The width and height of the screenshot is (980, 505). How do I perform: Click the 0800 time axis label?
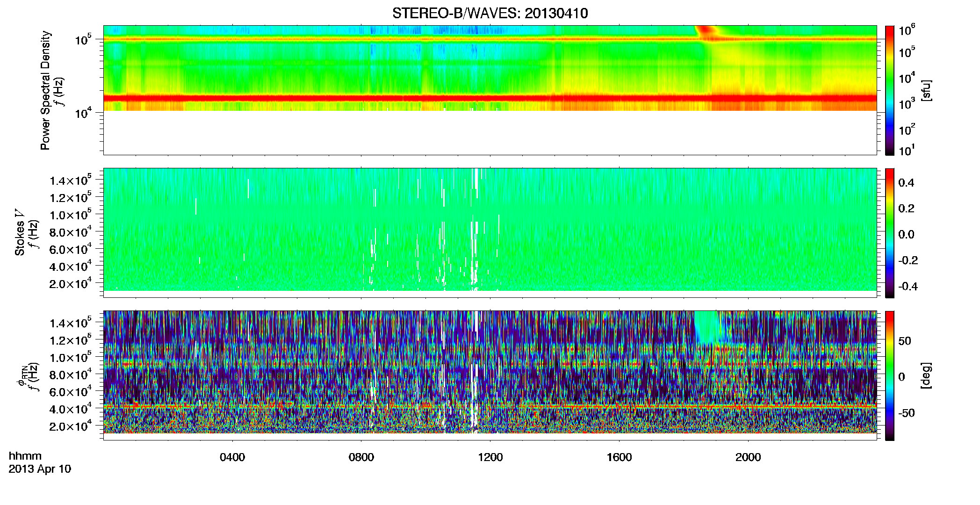pyautogui.click(x=361, y=457)
